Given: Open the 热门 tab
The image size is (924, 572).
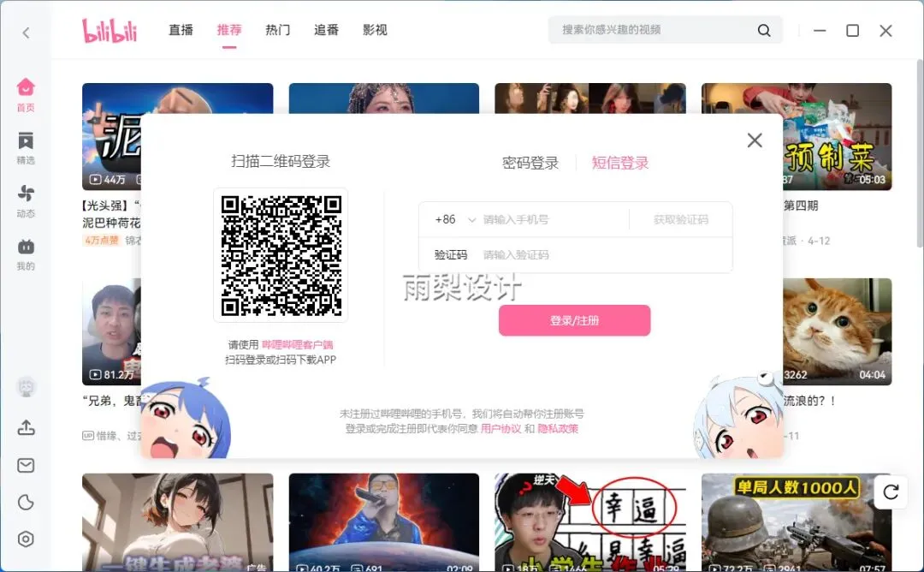Looking at the screenshot, I should [277, 30].
